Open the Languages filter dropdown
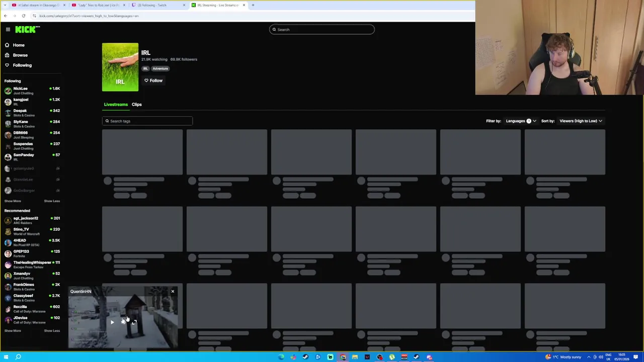 [521, 121]
